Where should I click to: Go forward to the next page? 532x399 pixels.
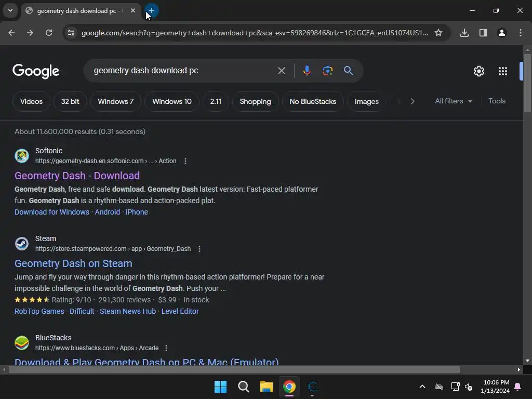click(30, 33)
